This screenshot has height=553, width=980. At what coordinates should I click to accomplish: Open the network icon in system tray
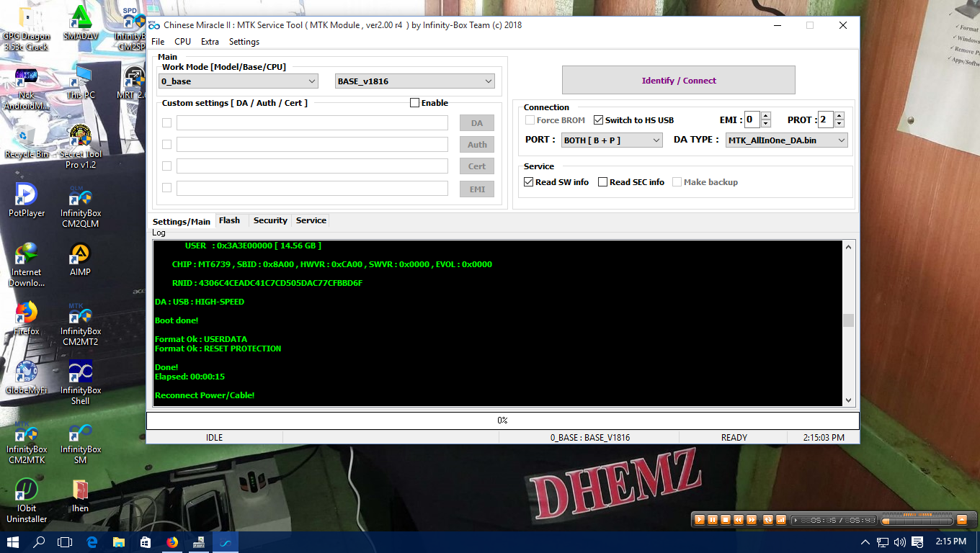pyautogui.click(x=882, y=542)
